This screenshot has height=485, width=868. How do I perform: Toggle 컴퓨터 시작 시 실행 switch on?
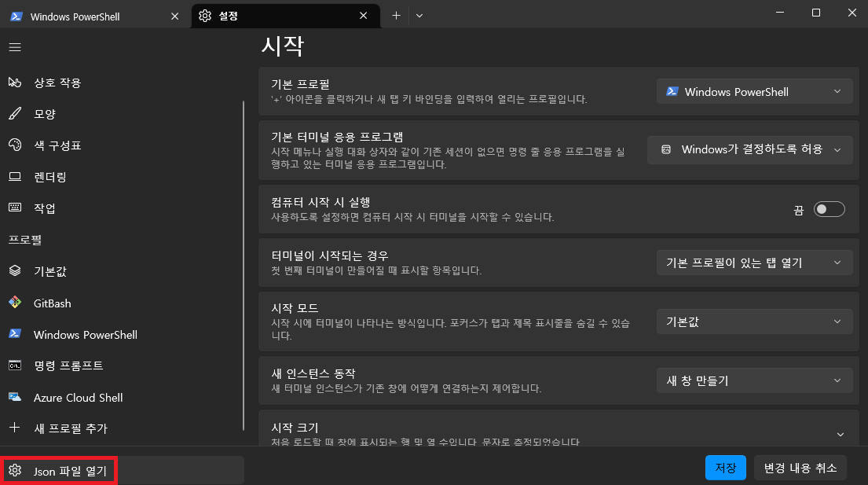829,209
